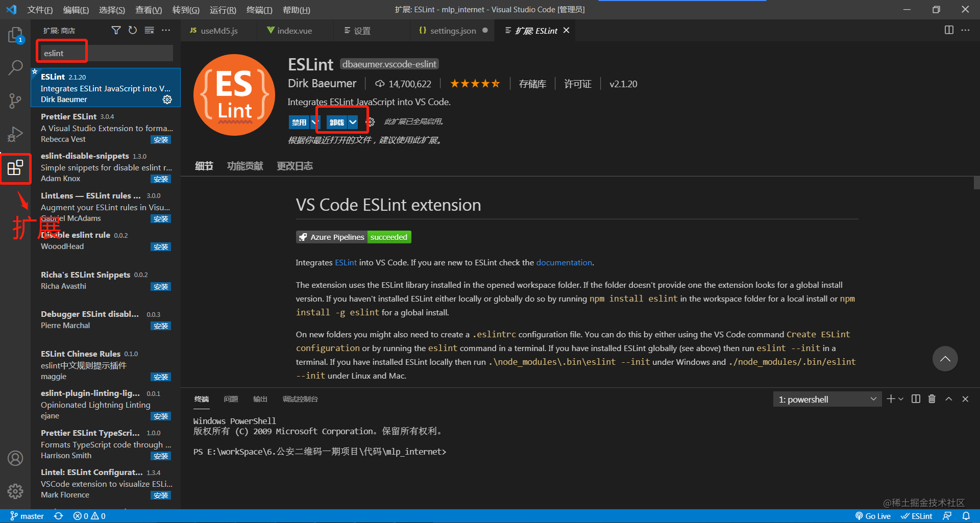This screenshot has width=980, height=523.
Task: Open the ESLint documentation link
Action: click(x=563, y=262)
